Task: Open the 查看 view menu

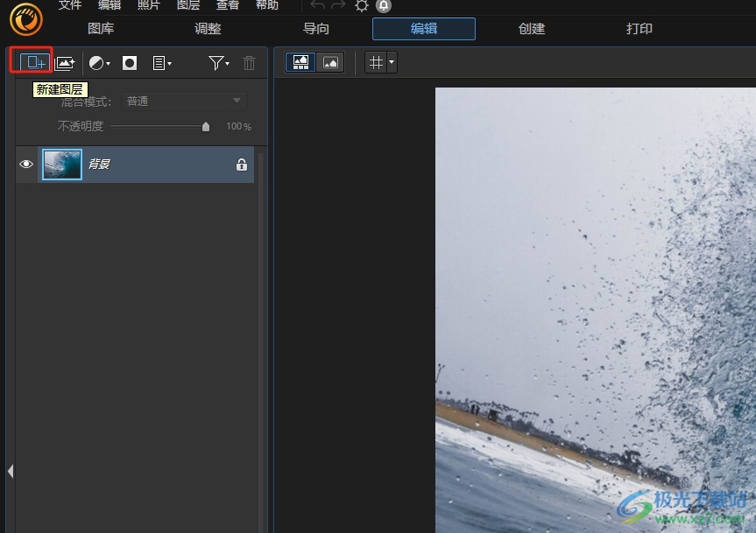Action: 228,5
